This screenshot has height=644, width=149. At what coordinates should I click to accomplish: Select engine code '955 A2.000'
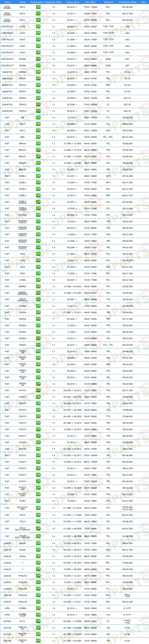click(127, 462)
